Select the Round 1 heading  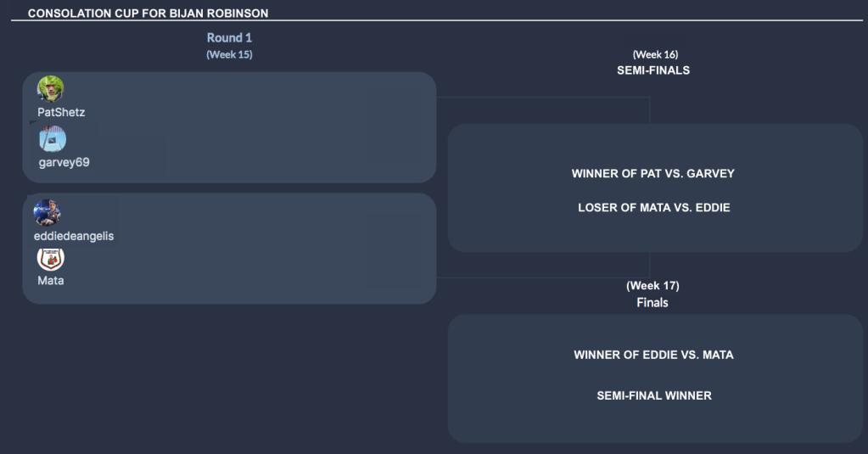pos(229,38)
